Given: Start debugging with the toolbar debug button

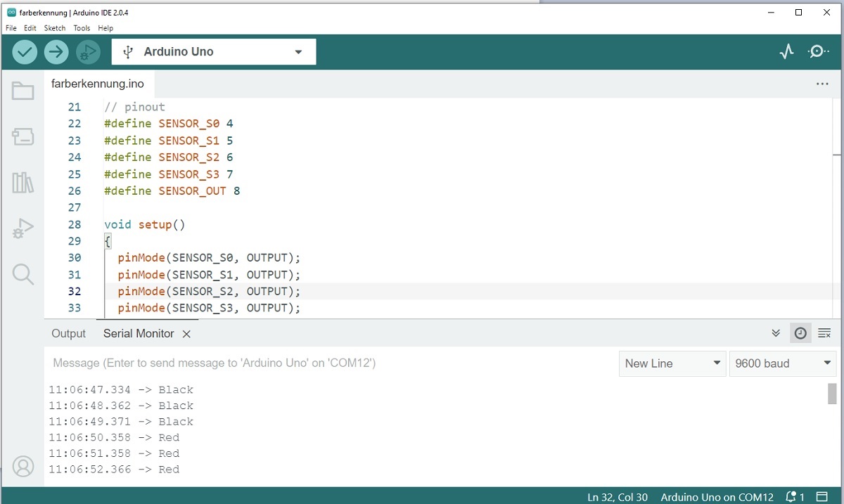Looking at the screenshot, I should pos(88,51).
